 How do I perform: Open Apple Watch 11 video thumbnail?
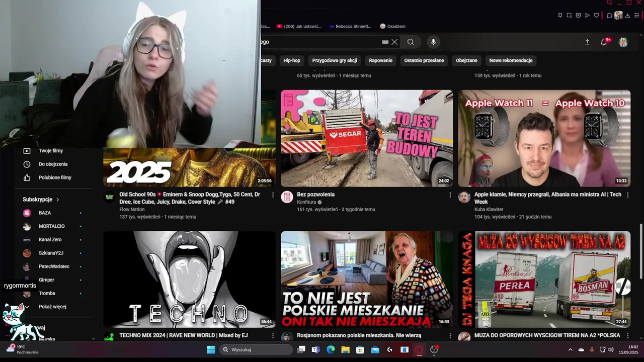tap(544, 138)
